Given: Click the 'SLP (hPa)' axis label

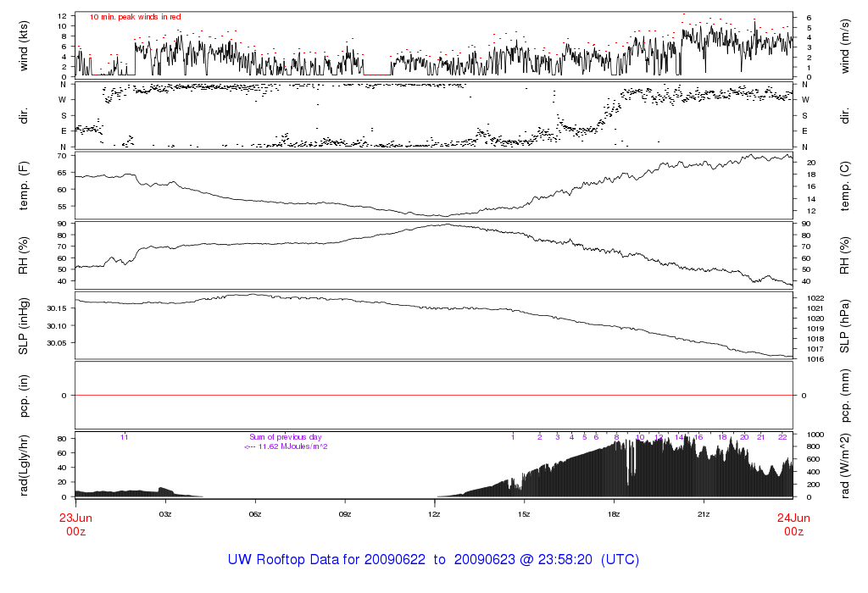Looking at the screenshot, I should [x=845, y=325].
